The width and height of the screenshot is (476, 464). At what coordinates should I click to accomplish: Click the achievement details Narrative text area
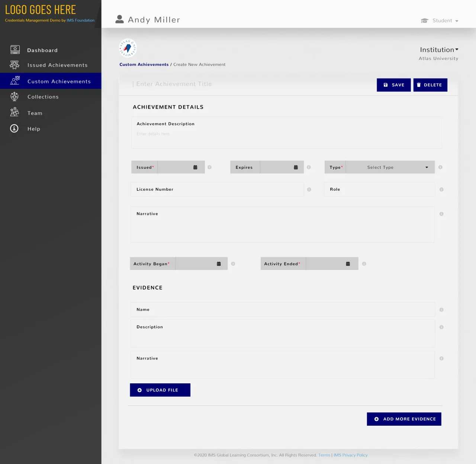coord(283,225)
